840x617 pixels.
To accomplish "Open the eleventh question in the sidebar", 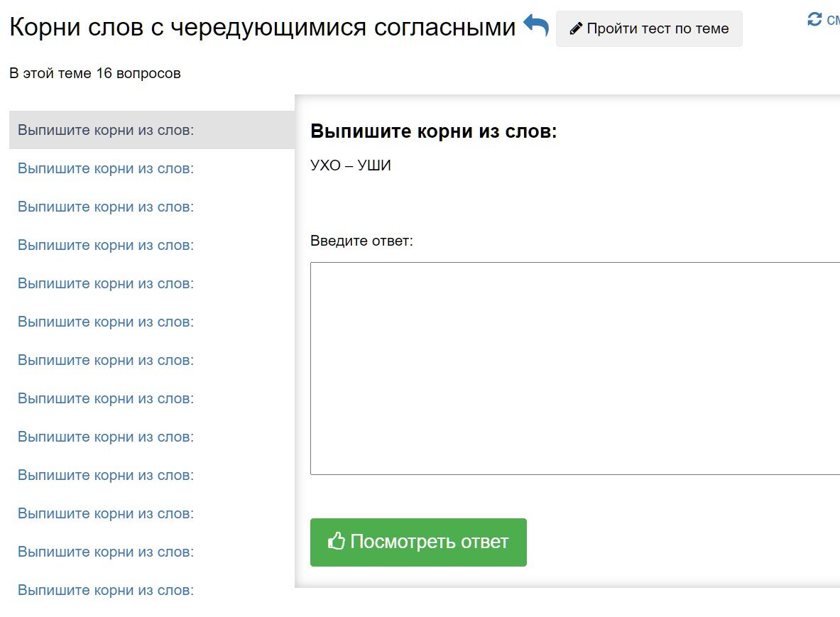I will [104, 513].
